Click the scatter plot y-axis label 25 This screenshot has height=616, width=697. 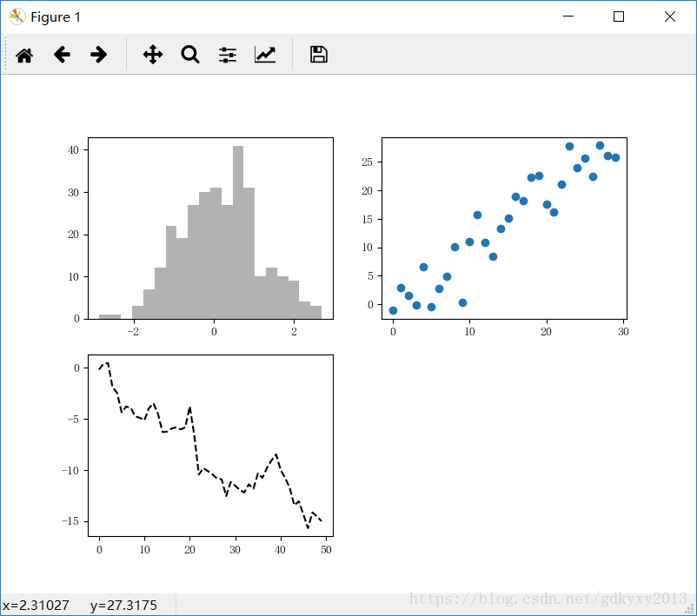pyautogui.click(x=367, y=162)
